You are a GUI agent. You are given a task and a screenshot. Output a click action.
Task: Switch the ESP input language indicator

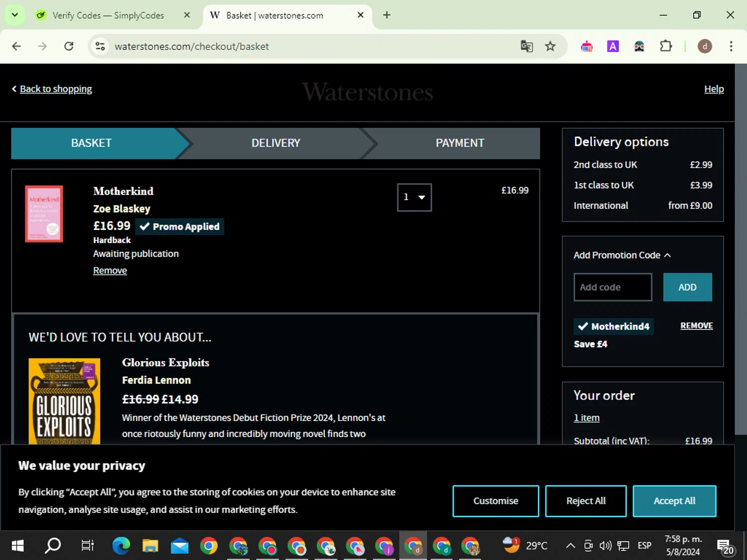(x=644, y=546)
